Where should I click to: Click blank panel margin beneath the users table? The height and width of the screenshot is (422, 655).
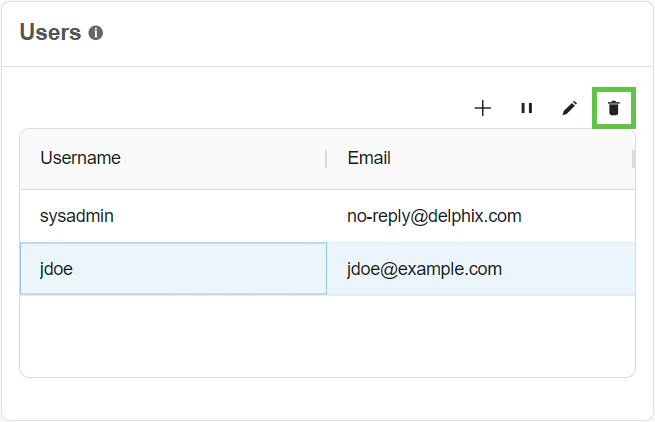point(327,398)
